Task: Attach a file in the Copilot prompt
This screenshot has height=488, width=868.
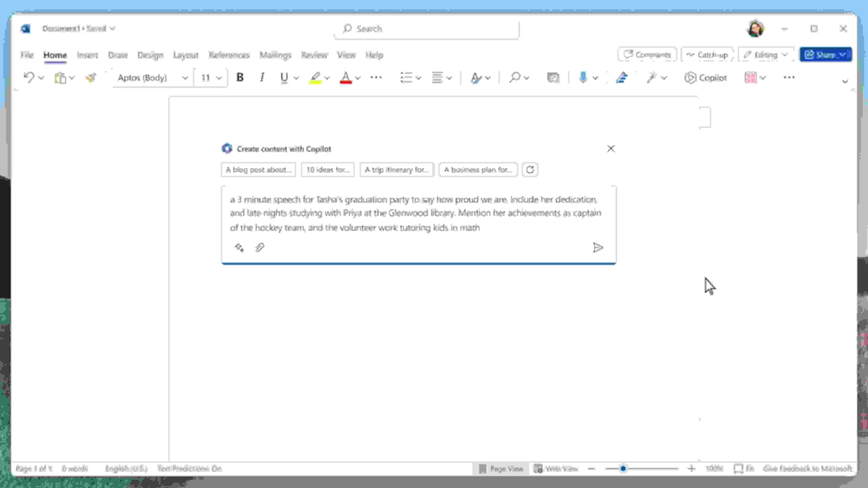Action: [260, 247]
